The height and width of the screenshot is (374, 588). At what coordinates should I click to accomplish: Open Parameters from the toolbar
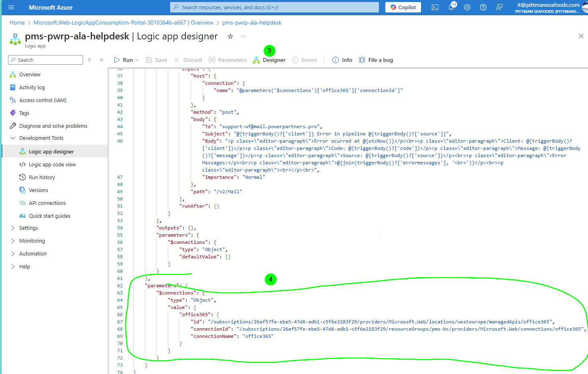click(228, 60)
